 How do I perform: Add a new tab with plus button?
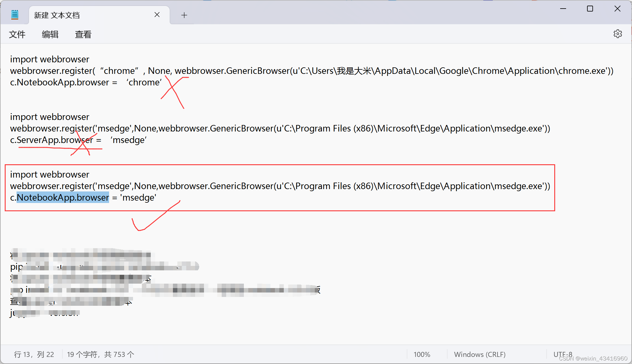(x=184, y=15)
